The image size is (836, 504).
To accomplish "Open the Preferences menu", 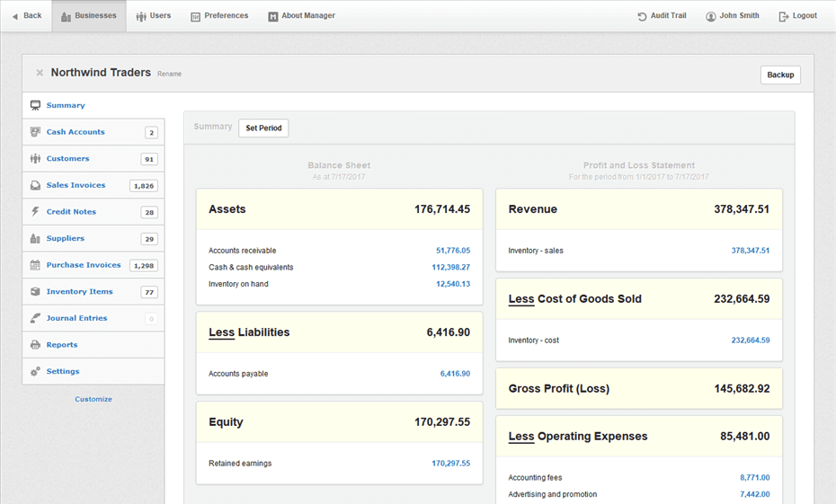I will tap(219, 16).
